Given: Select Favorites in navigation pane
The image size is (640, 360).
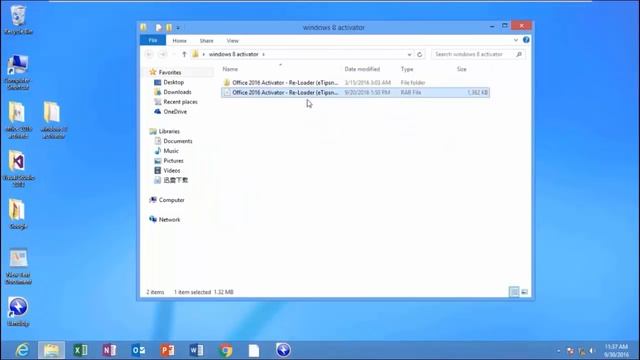Looking at the screenshot, I should 170,72.
